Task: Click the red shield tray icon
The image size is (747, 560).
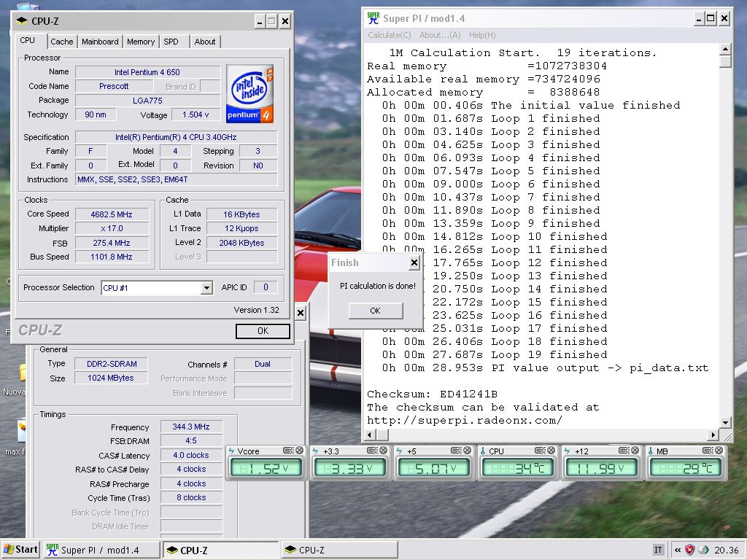Action: click(x=689, y=550)
